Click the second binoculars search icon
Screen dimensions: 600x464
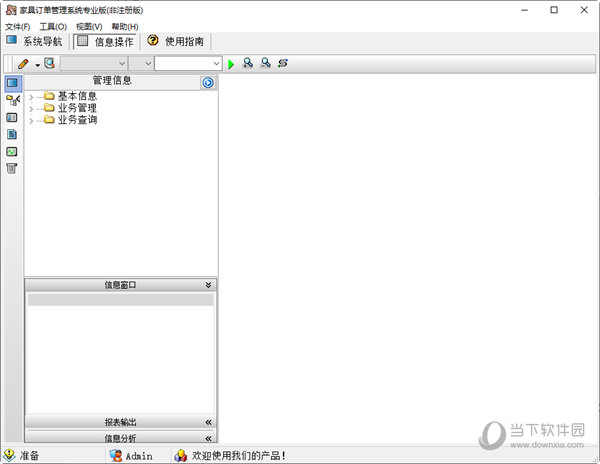click(x=266, y=63)
